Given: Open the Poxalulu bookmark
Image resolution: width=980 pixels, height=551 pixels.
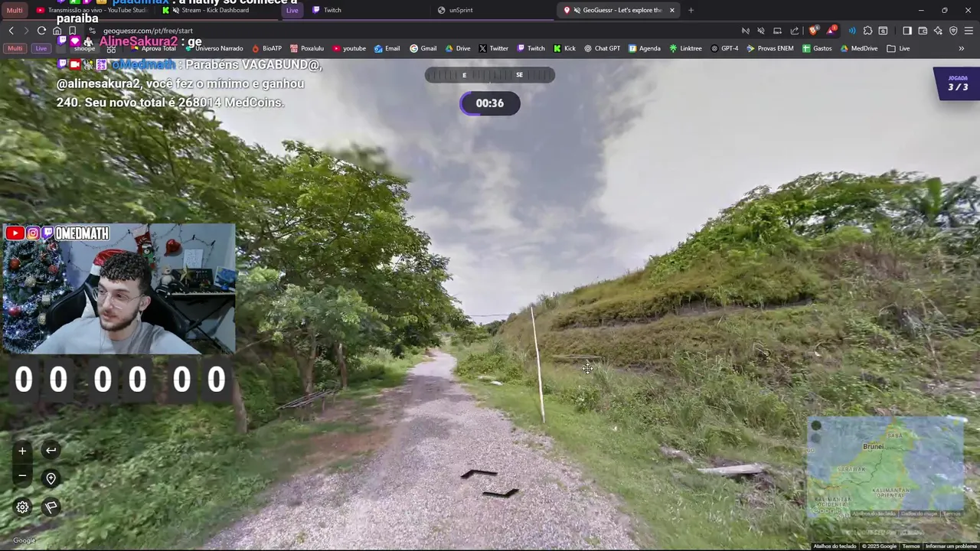Looking at the screenshot, I should pyautogui.click(x=306, y=48).
